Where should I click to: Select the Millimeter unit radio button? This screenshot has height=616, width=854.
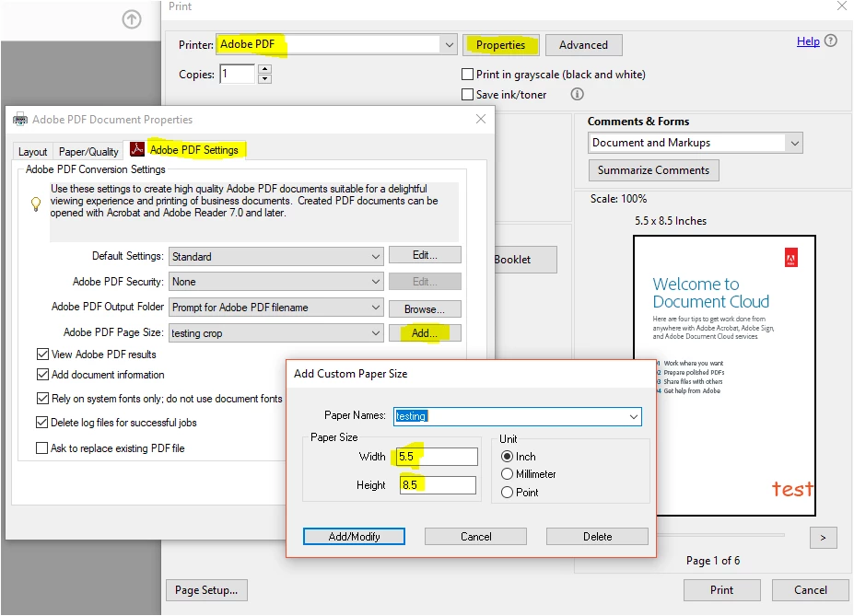click(x=507, y=474)
